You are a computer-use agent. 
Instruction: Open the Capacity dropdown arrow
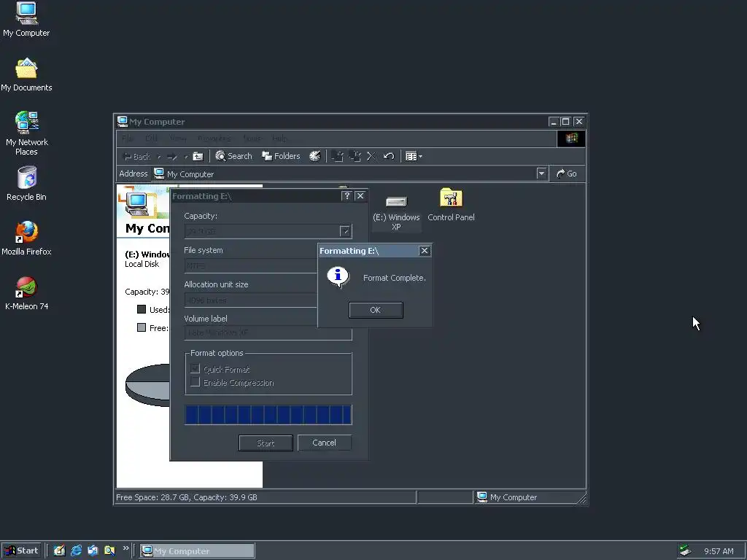click(345, 231)
